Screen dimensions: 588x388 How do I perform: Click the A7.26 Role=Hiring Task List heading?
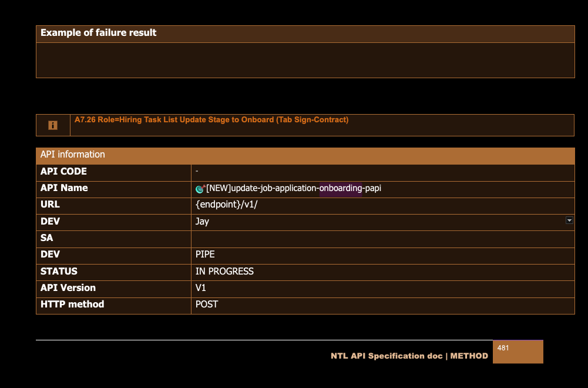211,120
